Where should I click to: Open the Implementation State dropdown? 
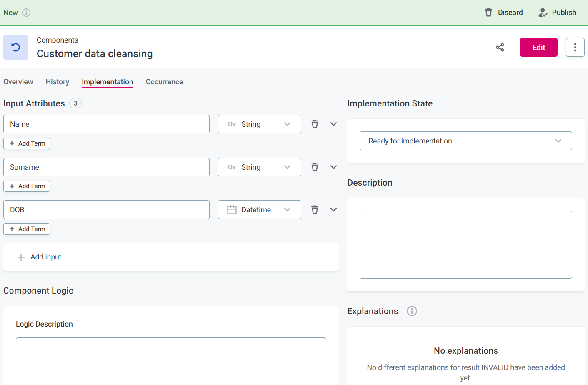click(465, 141)
